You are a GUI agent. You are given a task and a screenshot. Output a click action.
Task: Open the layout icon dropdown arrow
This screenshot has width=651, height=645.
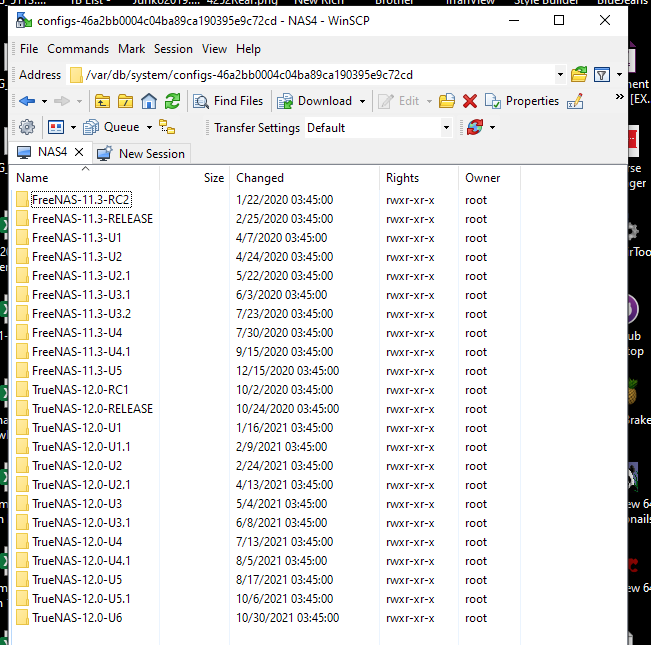point(73,127)
